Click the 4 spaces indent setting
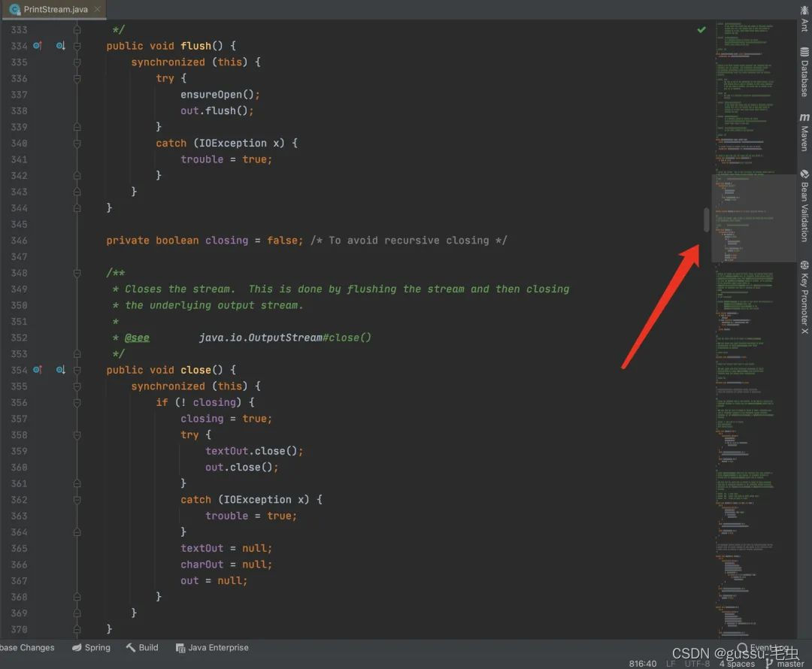 pyautogui.click(x=736, y=664)
